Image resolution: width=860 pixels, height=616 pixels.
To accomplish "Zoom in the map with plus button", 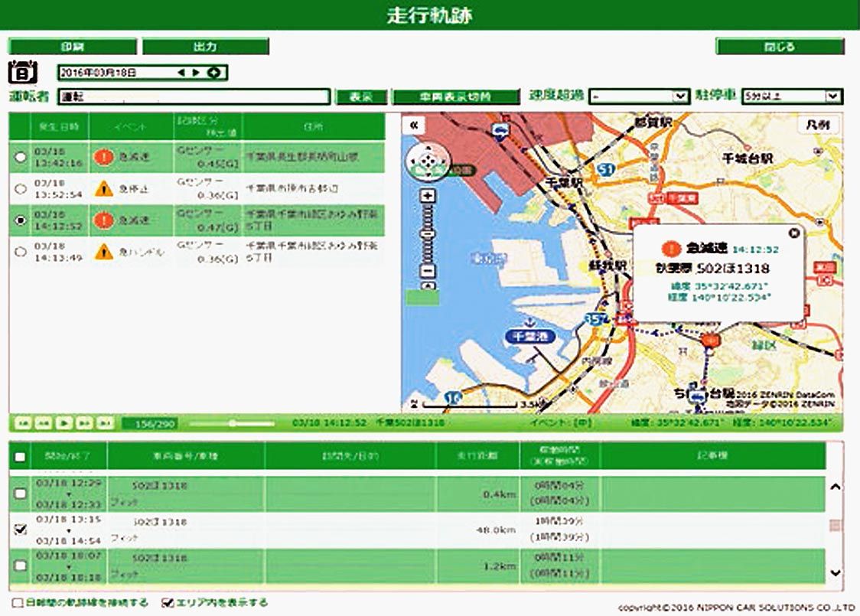I will point(428,196).
